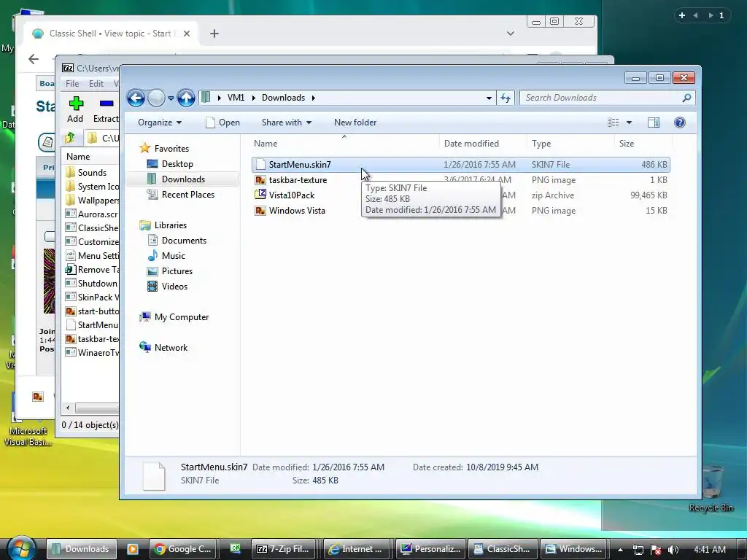Open recent pages dropdown beside navigation arrows
Viewport: 747px width, 560px height.
[x=171, y=98]
